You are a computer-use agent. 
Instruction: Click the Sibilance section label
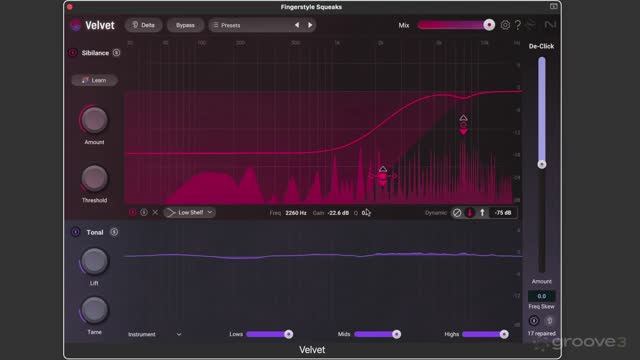pyautogui.click(x=95, y=53)
